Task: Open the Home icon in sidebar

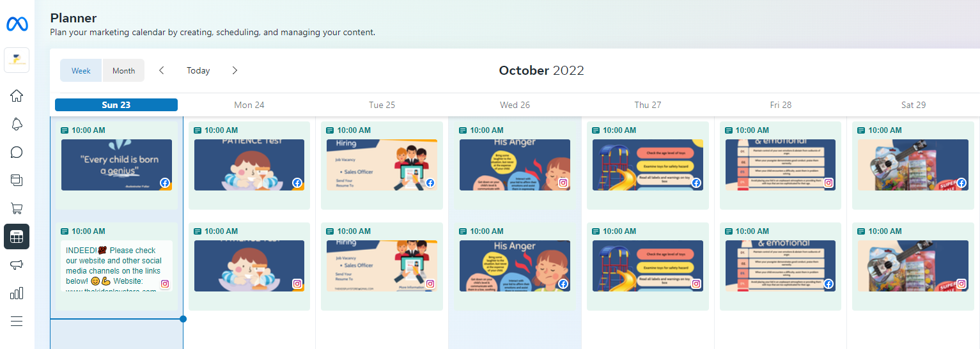Action: click(17, 96)
